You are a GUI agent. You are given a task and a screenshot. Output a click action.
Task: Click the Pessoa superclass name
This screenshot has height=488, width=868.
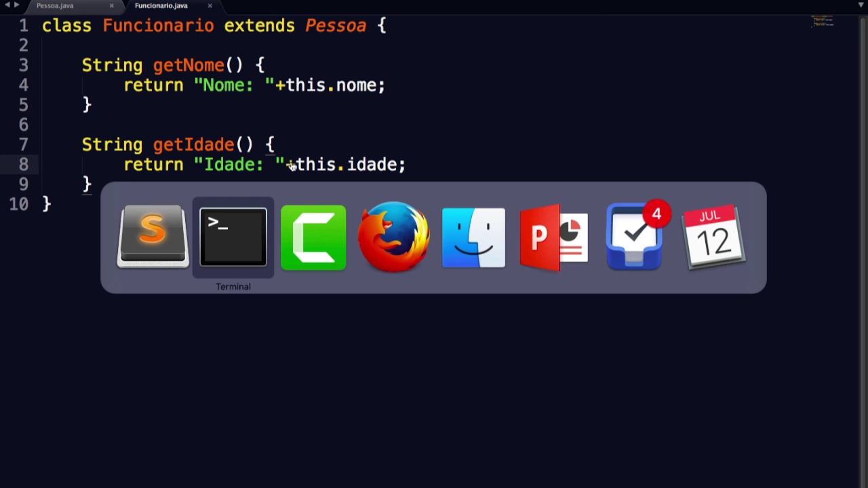click(x=336, y=26)
